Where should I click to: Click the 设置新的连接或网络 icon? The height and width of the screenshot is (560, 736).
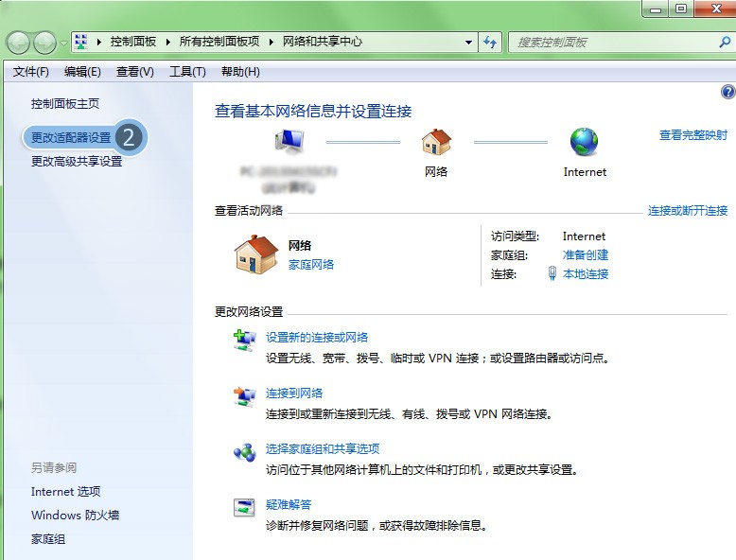pos(245,341)
